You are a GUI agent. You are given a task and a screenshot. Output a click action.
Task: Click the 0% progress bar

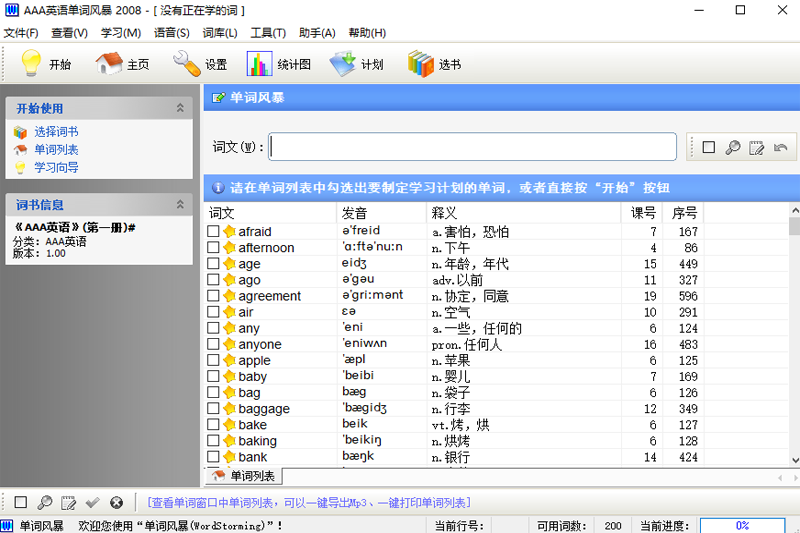742,525
